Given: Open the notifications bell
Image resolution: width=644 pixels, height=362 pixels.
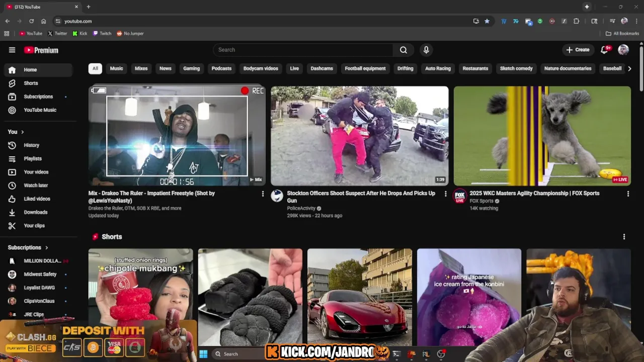Looking at the screenshot, I should [x=605, y=50].
